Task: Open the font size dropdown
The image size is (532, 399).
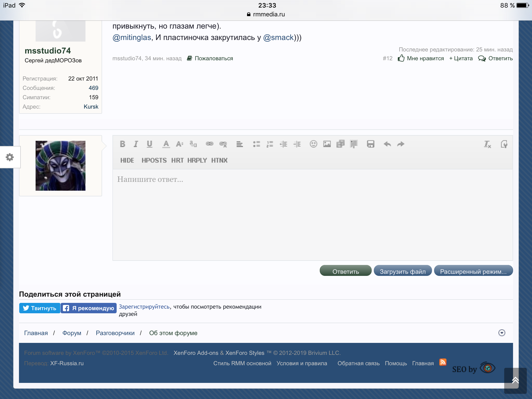Action: pos(179,144)
